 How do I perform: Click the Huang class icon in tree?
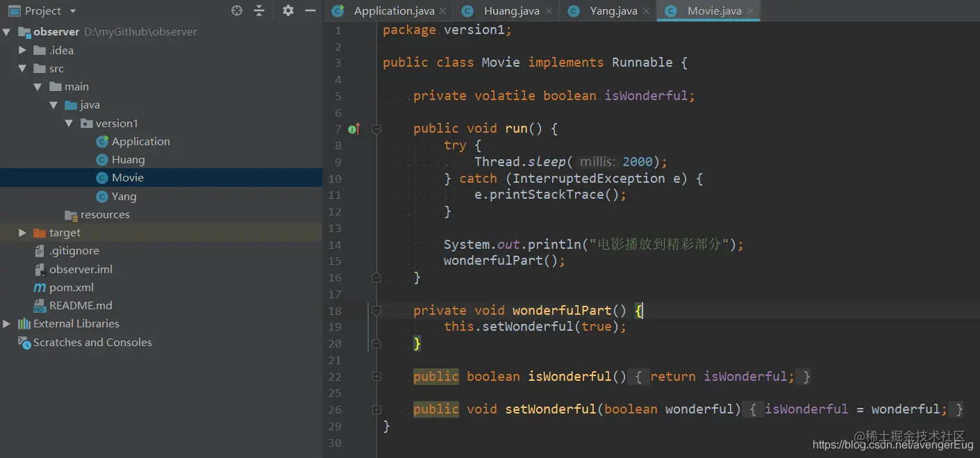[102, 159]
